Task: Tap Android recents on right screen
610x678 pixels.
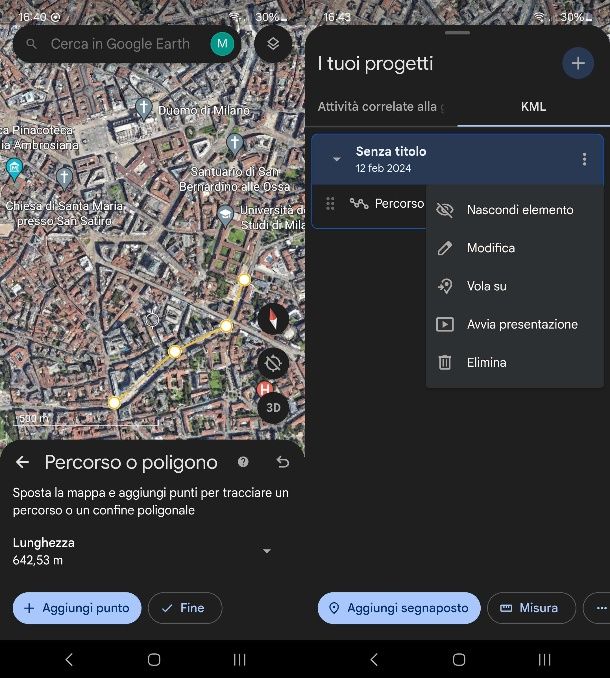Action: 544,659
